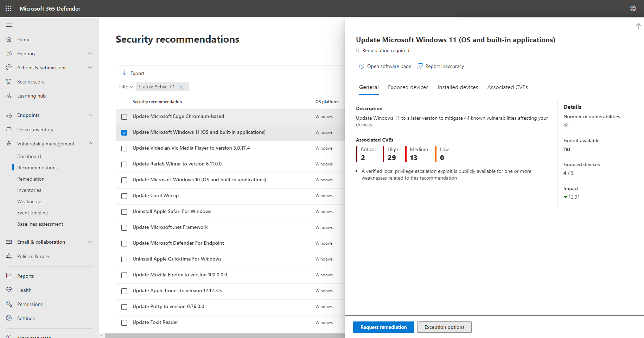
Task: Switch to the Installed devices tab
Action: click(458, 87)
